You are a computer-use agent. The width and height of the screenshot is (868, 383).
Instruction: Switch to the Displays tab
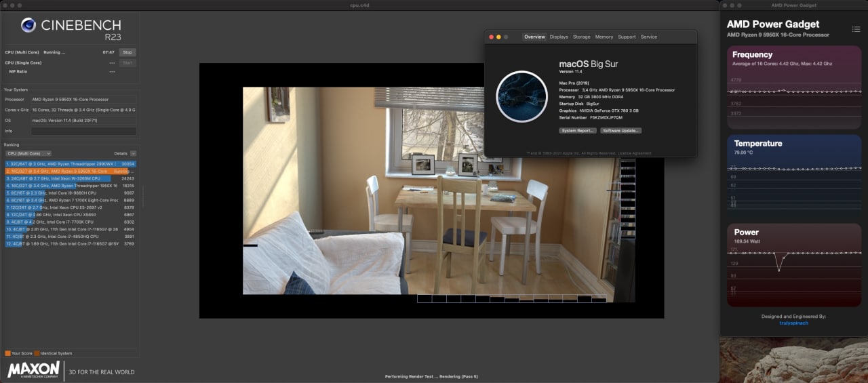click(x=559, y=37)
